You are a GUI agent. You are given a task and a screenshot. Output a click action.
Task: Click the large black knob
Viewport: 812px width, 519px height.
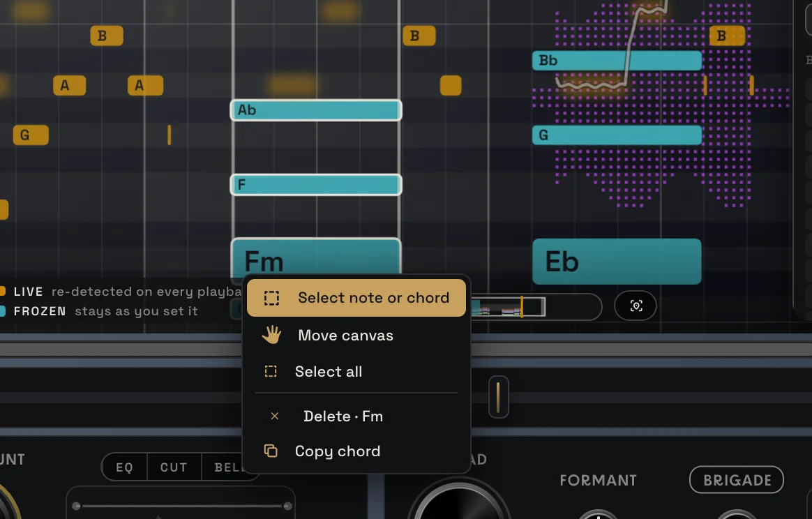tap(459, 502)
